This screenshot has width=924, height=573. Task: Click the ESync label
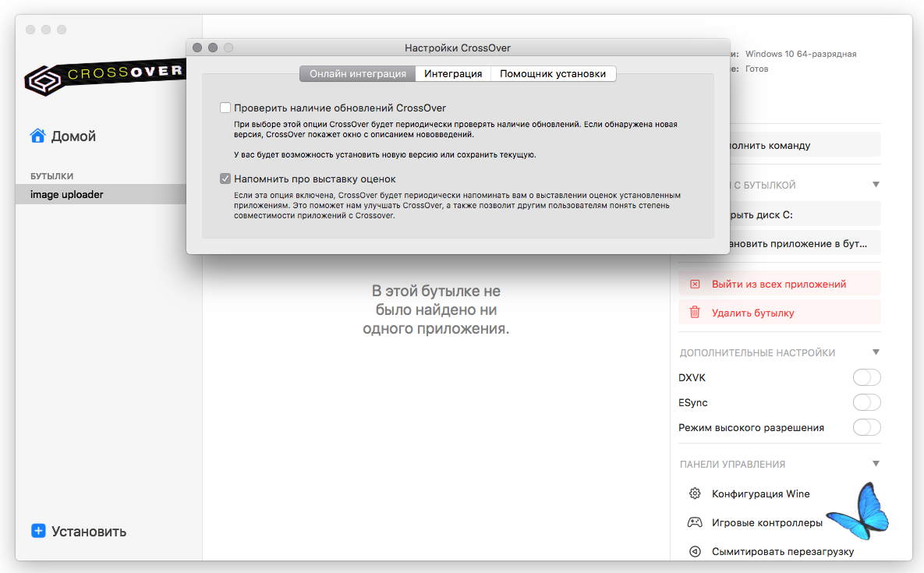(x=693, y=403)
